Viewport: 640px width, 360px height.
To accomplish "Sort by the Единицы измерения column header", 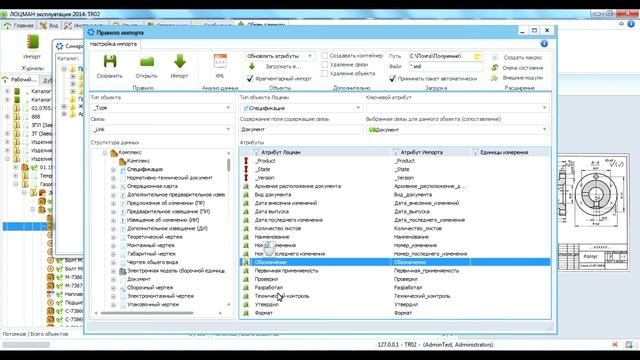I will coord(504,152).
